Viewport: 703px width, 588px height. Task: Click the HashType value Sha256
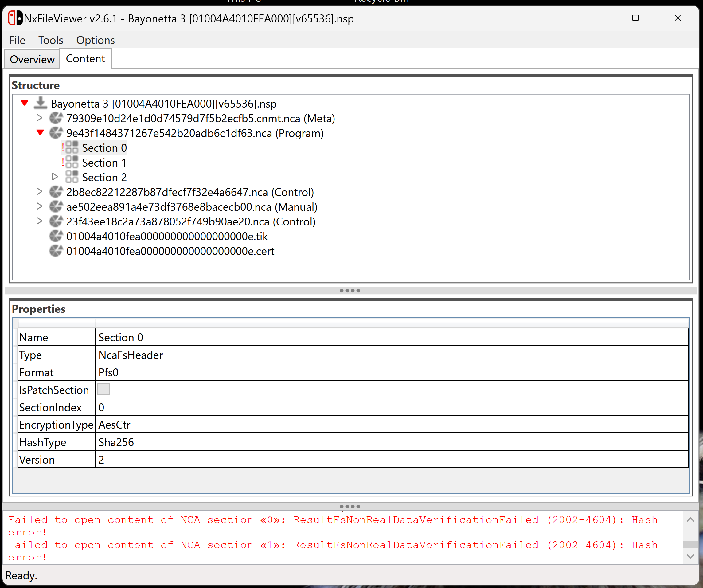tap(116, 442)
